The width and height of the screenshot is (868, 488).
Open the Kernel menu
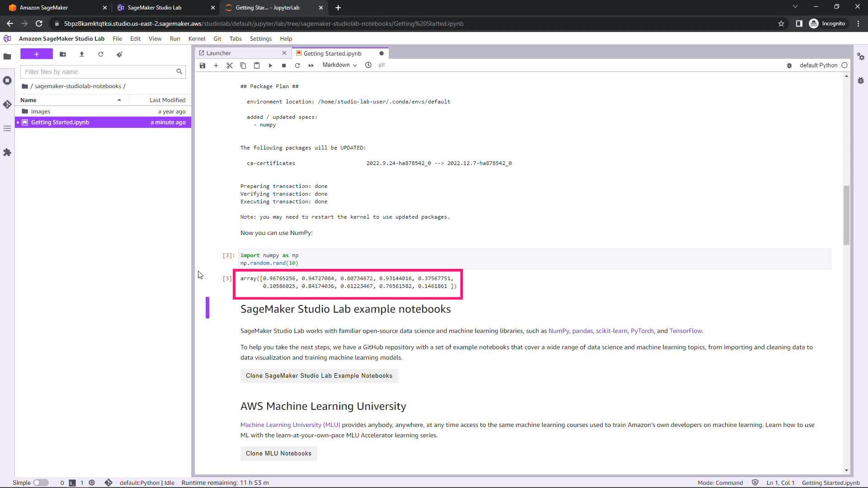pyautogui.click(x=197, y=39)
